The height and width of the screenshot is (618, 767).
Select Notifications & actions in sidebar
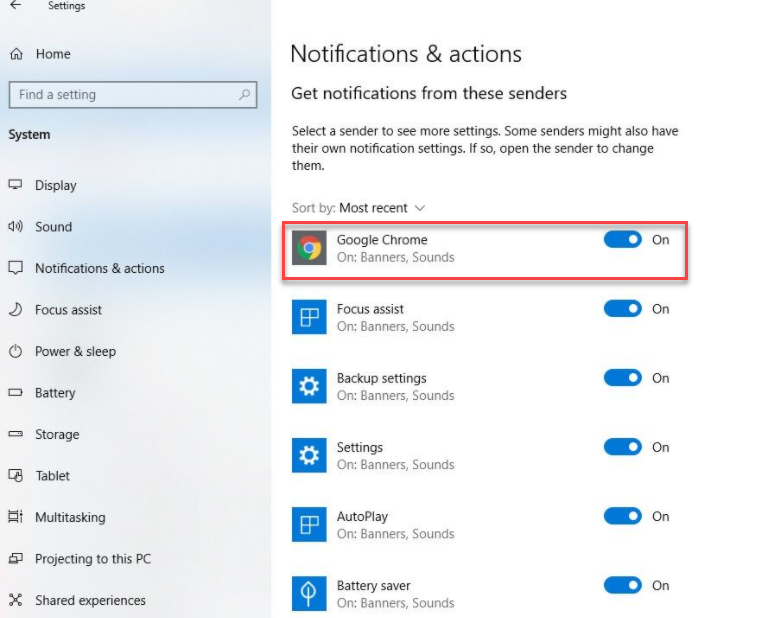100,268
